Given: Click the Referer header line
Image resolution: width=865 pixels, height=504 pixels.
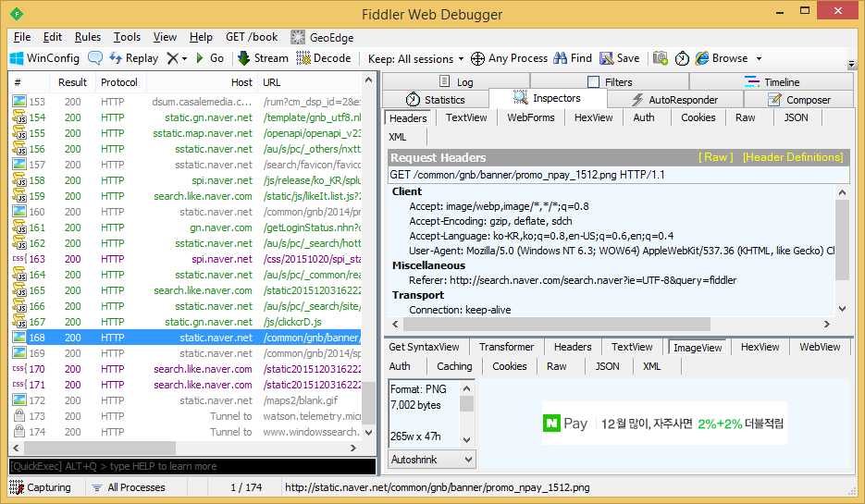Looking at the screenshot, I should click(573, 280).
